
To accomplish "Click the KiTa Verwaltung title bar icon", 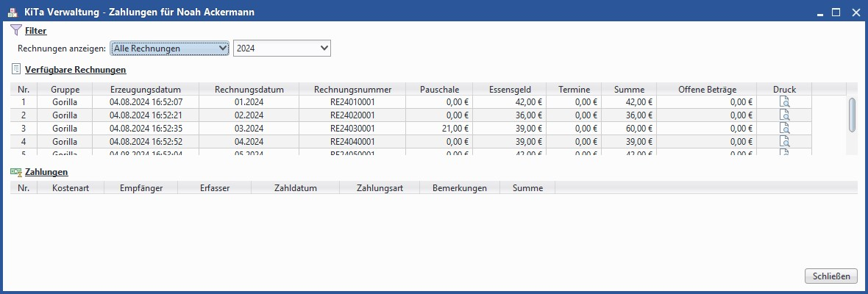I will pyautogui.click(x=13, y=12).
